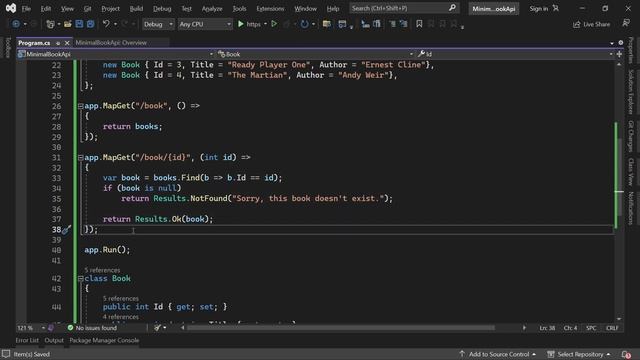Click the browser window toolbar icon

click(342, 24)
